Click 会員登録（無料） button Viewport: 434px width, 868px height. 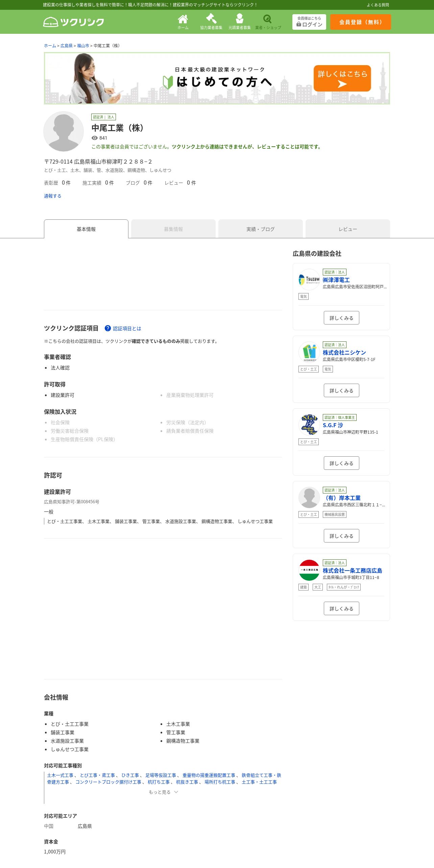click(x=361, y=22)
